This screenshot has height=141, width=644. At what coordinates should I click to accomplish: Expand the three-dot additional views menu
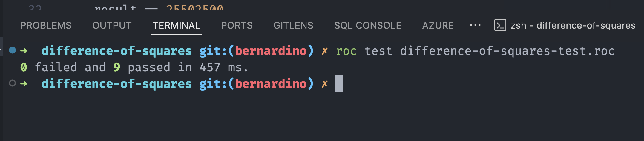point(475,26)
